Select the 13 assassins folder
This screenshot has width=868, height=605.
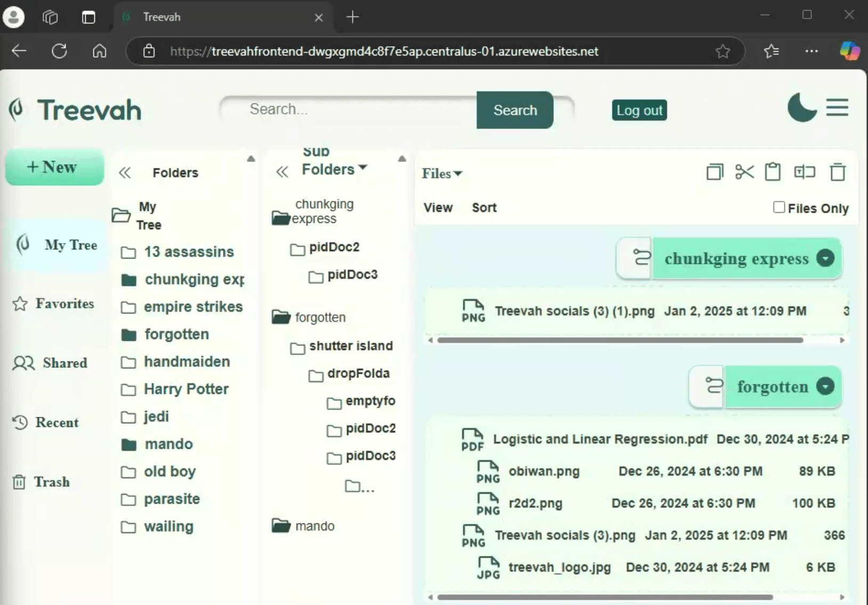pyautogui.click(x=177, y=252)
